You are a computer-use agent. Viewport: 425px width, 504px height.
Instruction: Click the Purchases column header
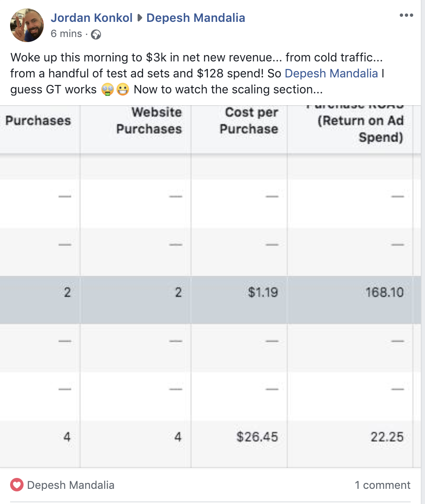pos(38,121)
